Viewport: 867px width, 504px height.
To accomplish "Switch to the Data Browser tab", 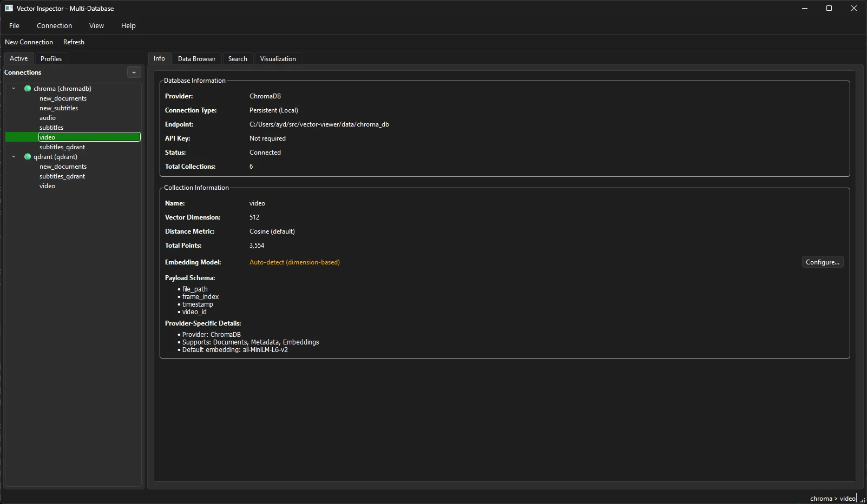I will pyautogui.click(x=196, y=59).
